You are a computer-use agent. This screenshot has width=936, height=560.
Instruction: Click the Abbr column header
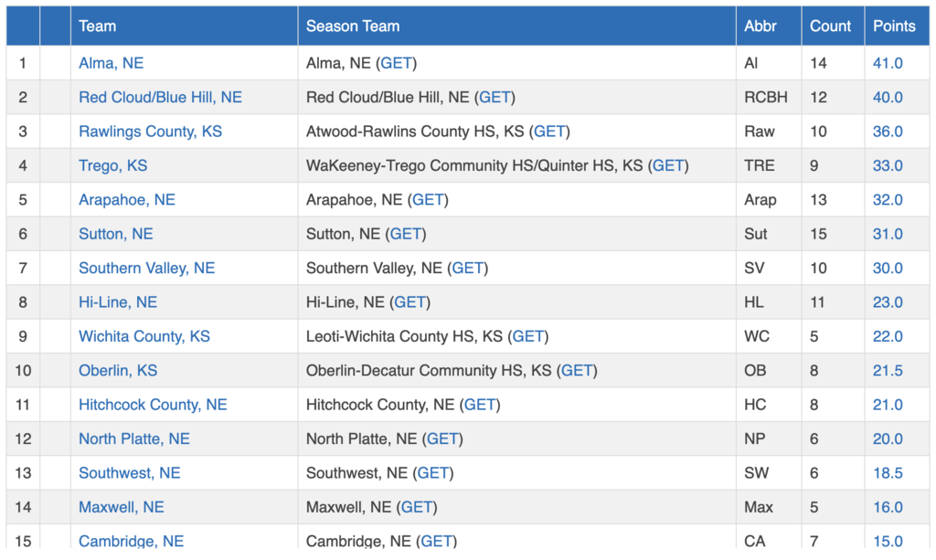(x=760, y=26)
